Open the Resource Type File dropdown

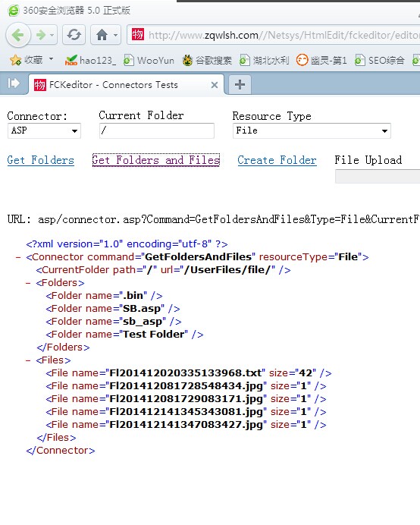pyautogui.click(x=312, y=130)
